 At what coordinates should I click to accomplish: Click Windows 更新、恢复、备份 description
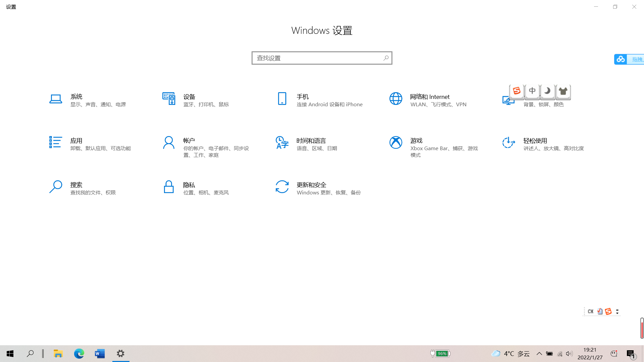tap(329, 193)
